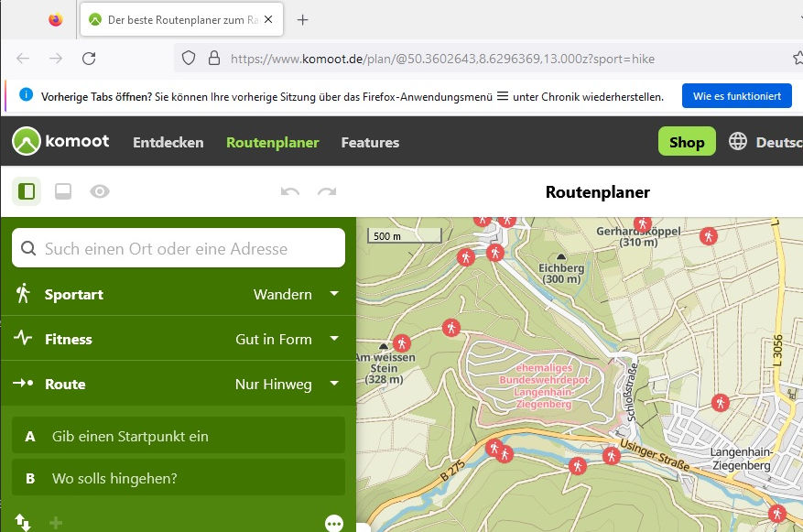Click the hiking marker near Gerhardsköppel
The image size is (803, 532).
(x=642, y=223)
